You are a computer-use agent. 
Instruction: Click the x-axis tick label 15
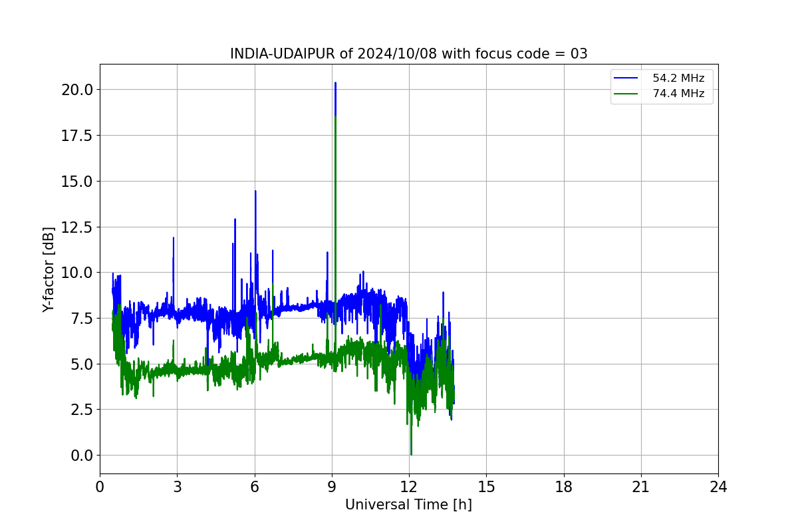coord(486,487)
